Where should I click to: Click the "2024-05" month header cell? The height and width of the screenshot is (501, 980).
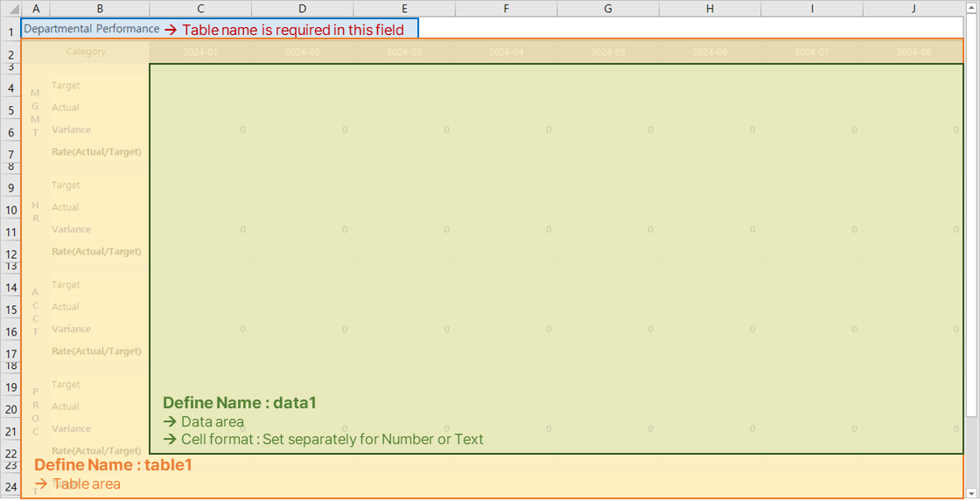(608, 52)
